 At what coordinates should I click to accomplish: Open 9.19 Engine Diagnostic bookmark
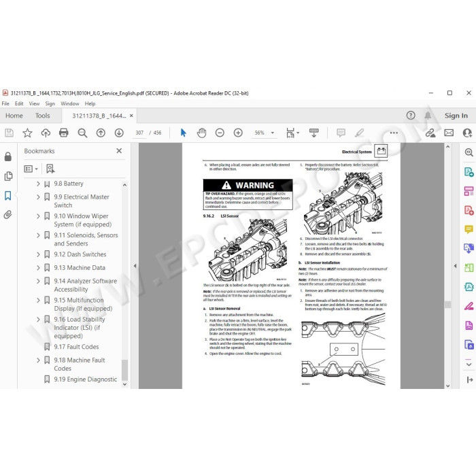click(86, 379)
